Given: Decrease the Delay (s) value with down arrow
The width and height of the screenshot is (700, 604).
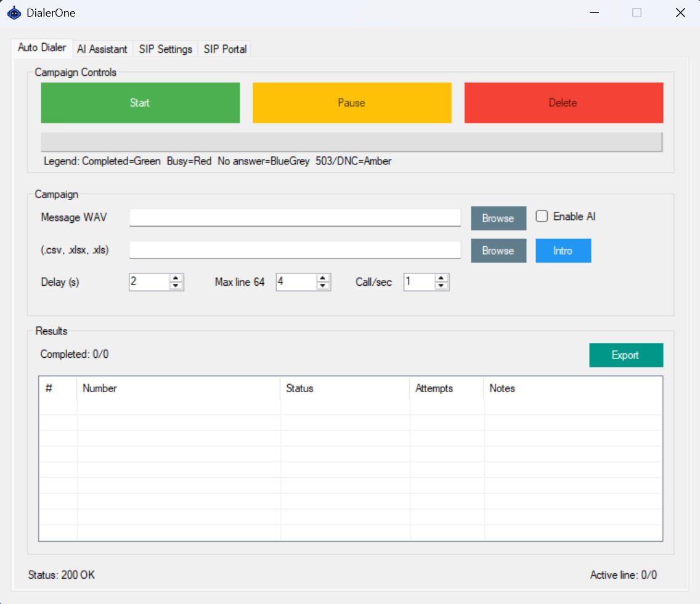Looking at the screenshot, I should [x=176, y=286].
